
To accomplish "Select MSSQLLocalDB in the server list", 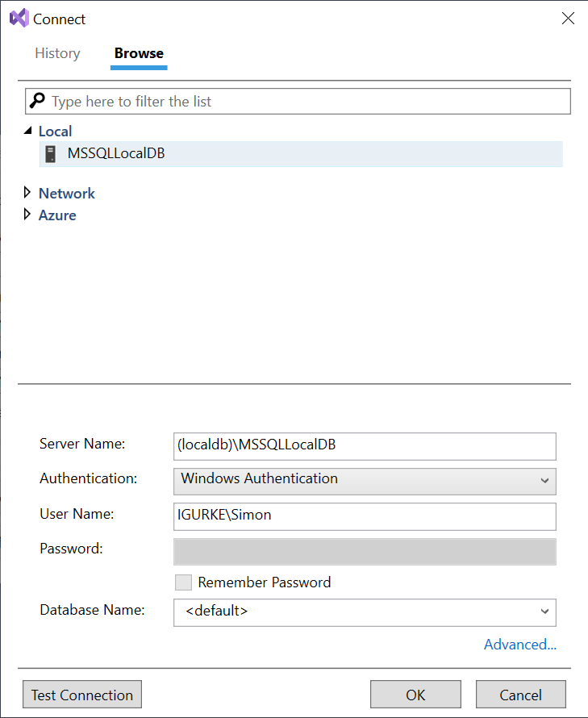I will pyautogui.click(x=116, y=153).
